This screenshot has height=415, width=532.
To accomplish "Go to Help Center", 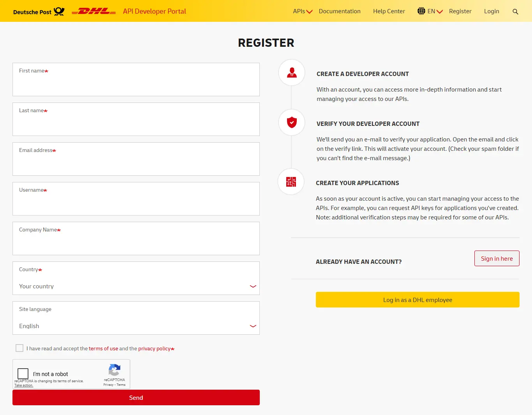I will click(389, 11).
